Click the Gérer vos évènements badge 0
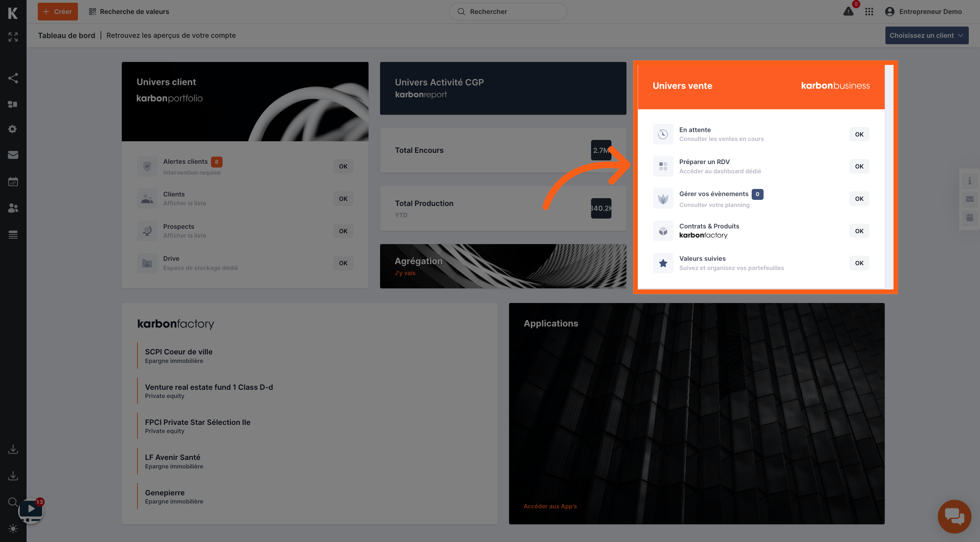The width and height of the screenshot is (980, 542). pos(757,194)
